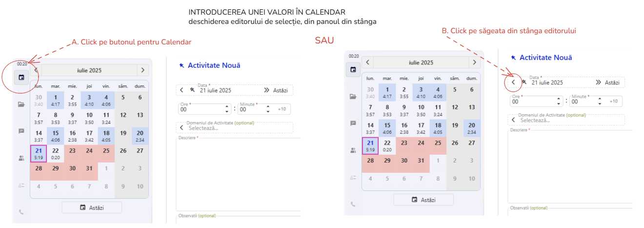This screenshot has height=228, width=644.
Task: Increase the Ore value in example B
Action: pos(558,99)
